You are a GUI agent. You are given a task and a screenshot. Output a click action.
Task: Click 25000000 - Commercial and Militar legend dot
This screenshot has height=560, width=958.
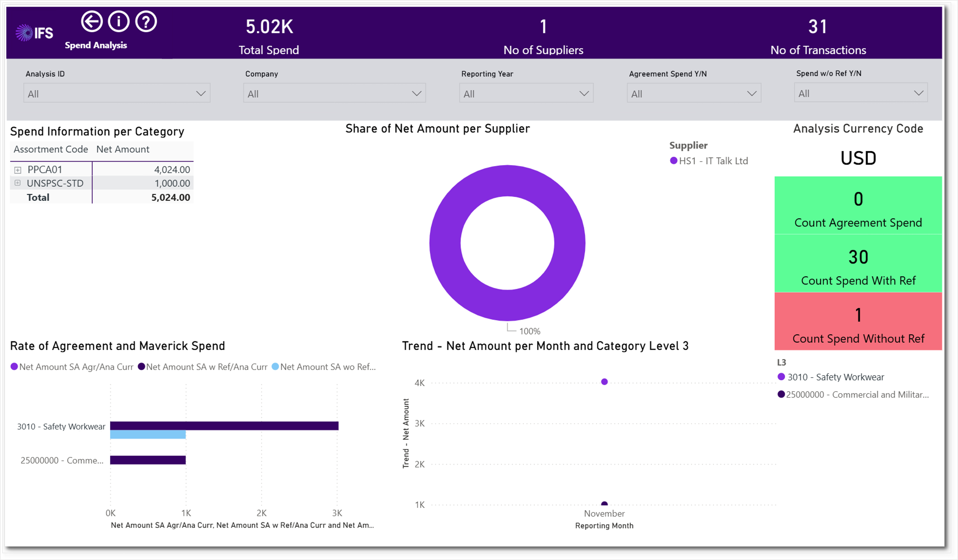point(781,394)
